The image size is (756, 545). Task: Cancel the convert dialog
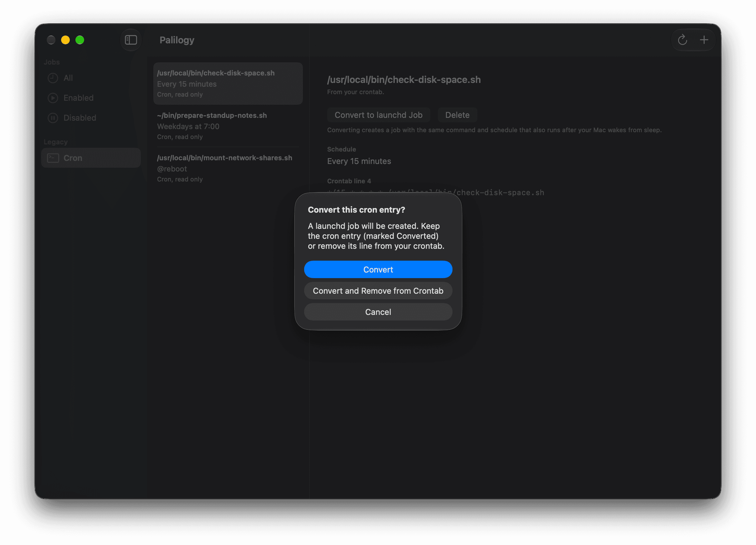pos(378,312)
